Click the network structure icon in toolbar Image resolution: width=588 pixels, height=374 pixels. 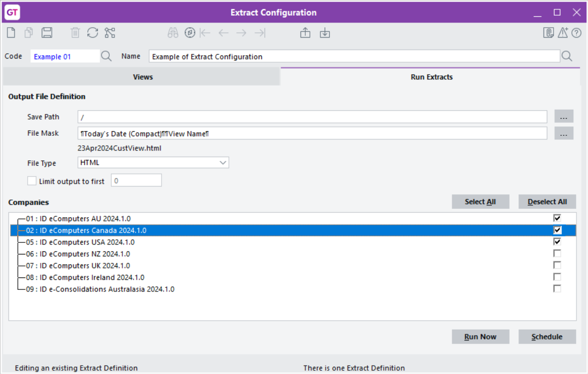pos(110,33)
